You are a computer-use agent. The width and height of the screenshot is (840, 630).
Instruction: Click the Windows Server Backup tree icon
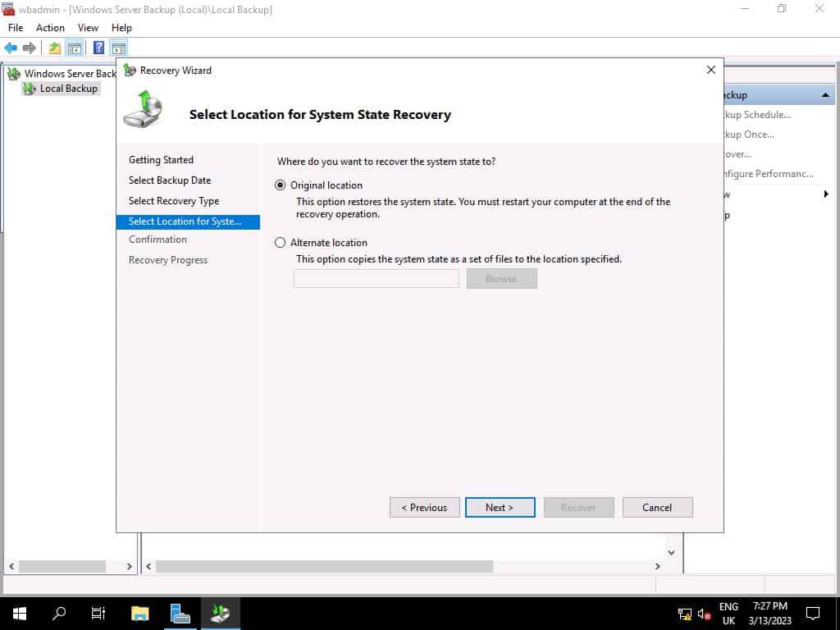click(14, 73)
